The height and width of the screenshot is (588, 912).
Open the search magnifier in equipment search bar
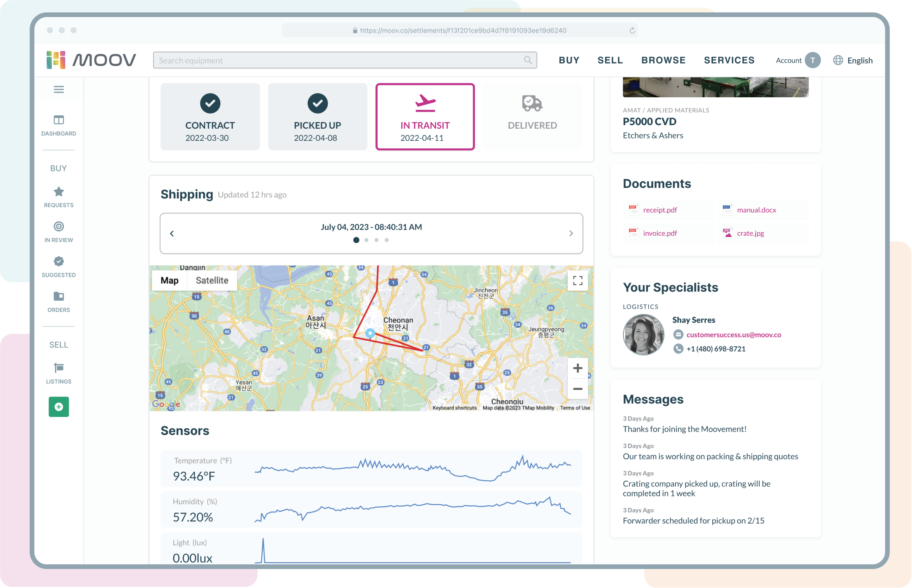[528, 60]
